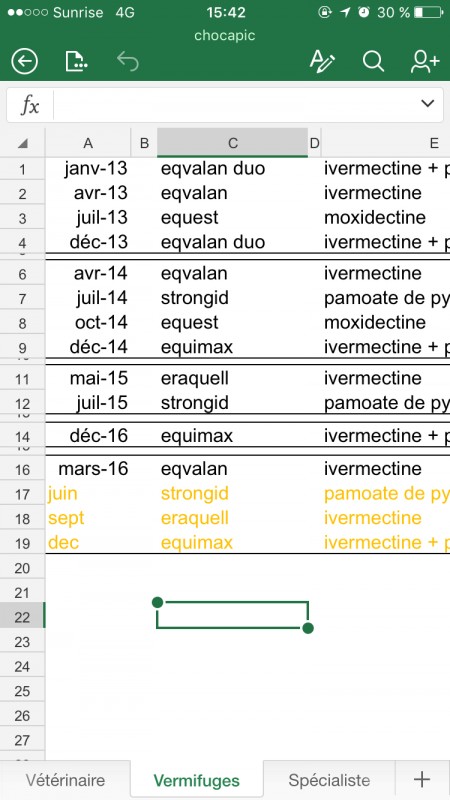450x800 pixels.
Task: Switch to the Spécialiste sheet tab
Action: (x=329, y=780)
